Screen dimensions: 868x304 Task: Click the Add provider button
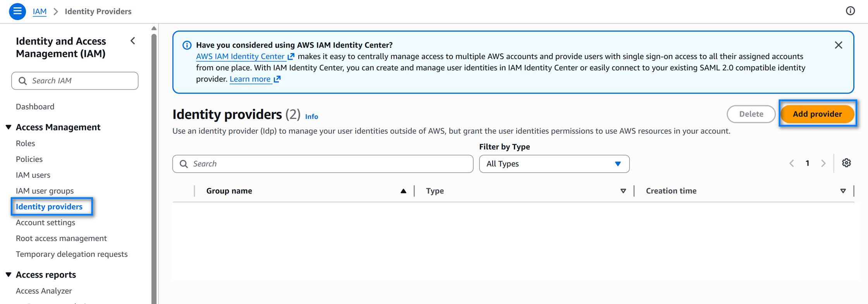tap(817, 114)
